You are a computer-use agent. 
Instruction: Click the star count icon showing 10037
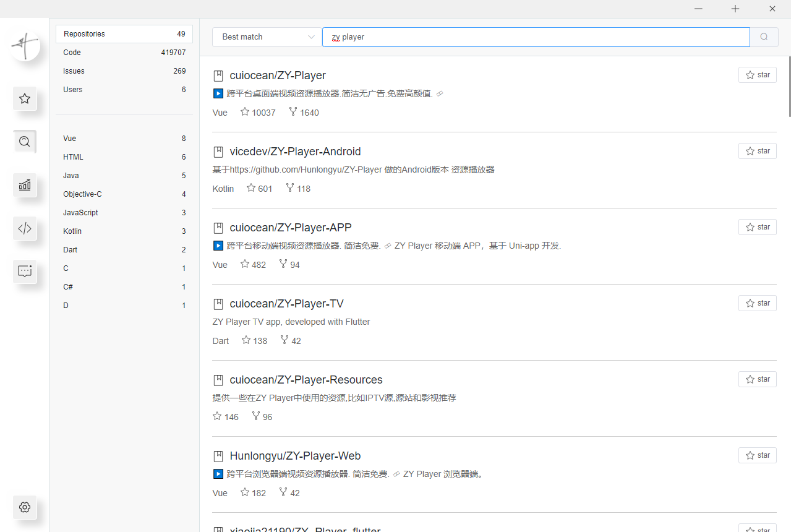click(245, 112)
